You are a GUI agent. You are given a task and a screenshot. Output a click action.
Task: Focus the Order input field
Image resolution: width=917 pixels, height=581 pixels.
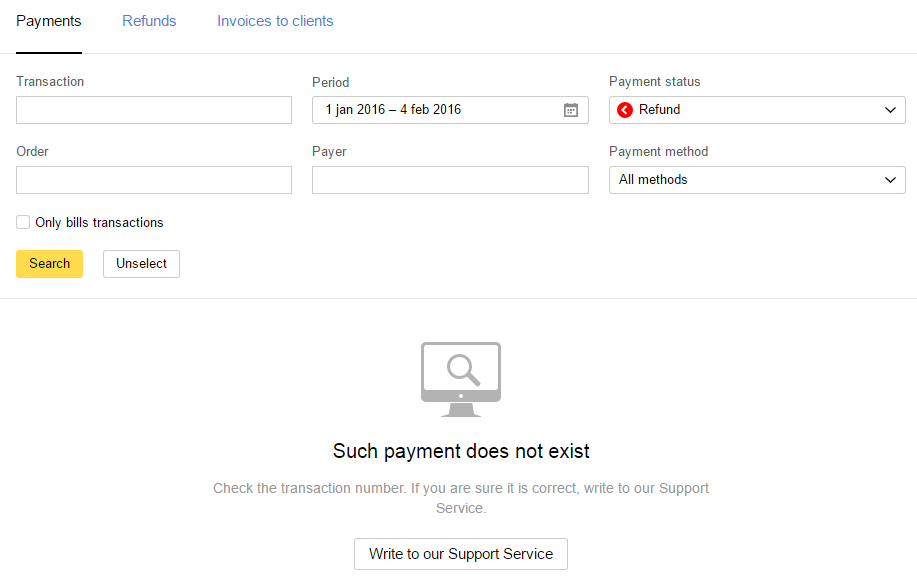point(154,180)
